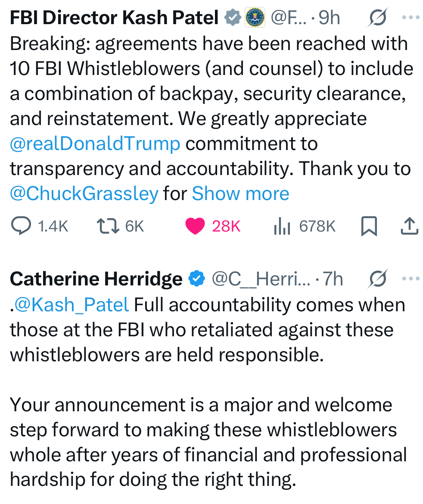The height and width of the screenshot is (504, 423).
Task: Open Grok icon on Catherine Herridge's tweet
Action: pos(378,279)
